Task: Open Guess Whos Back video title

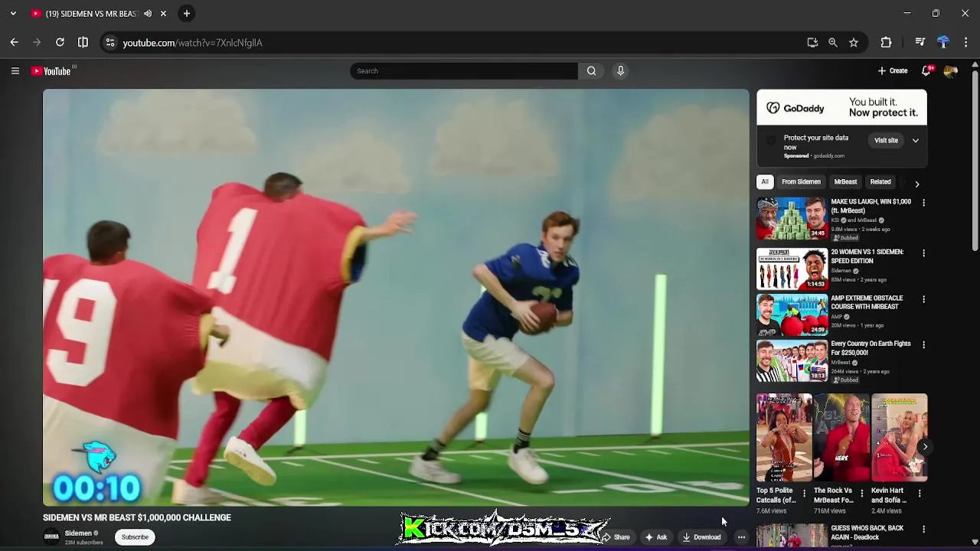Action: [867, 533]
